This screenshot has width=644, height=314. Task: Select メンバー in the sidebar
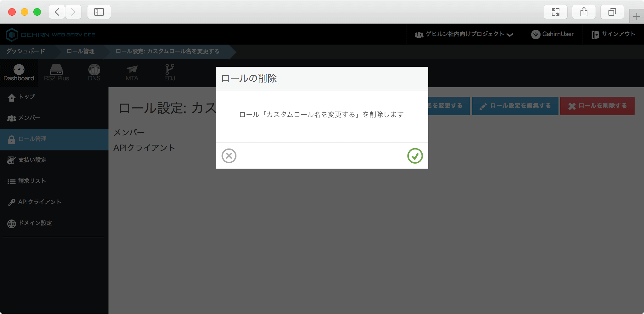coord(29,118)
